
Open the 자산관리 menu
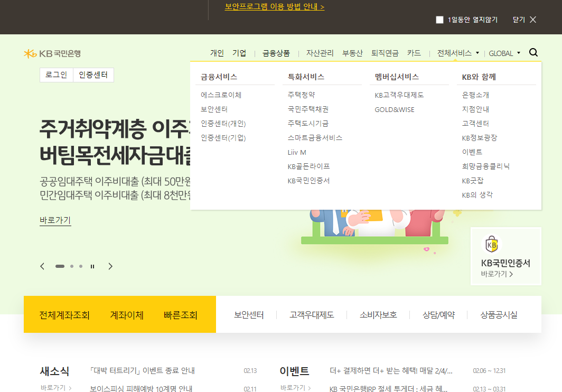pyautogui.click(x=320, y=53)
